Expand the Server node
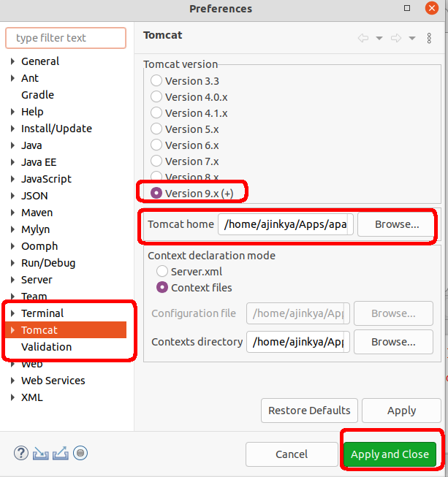This screenshot has height=477, width=448. pos(12,280)
